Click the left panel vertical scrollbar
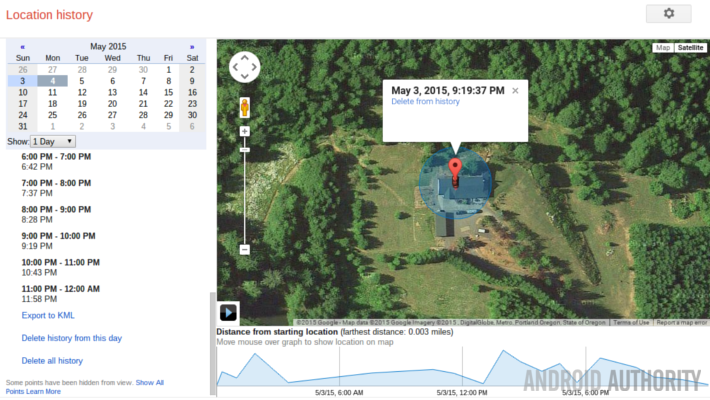The image size is (710, 400). click(x=212, y=344)
